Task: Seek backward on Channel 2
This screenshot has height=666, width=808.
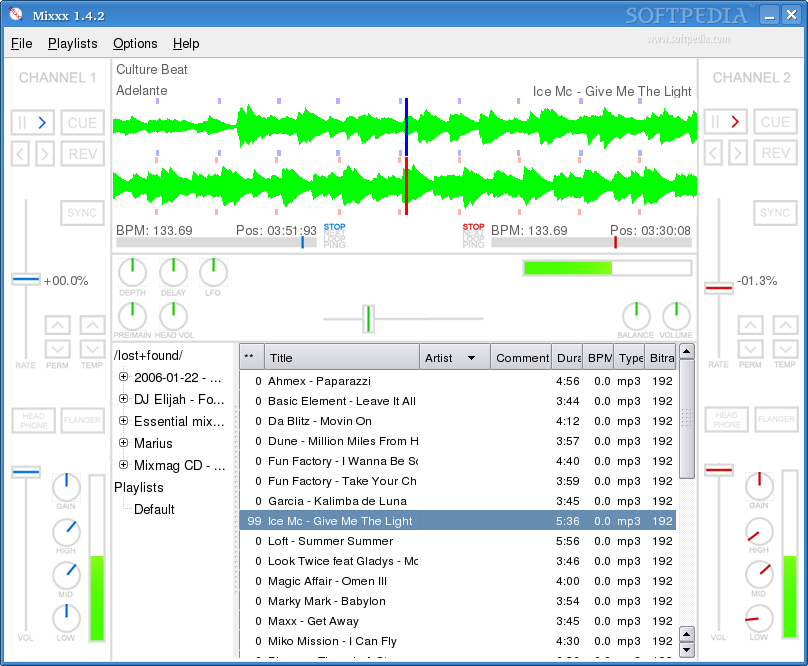Action: coord(713,153)
